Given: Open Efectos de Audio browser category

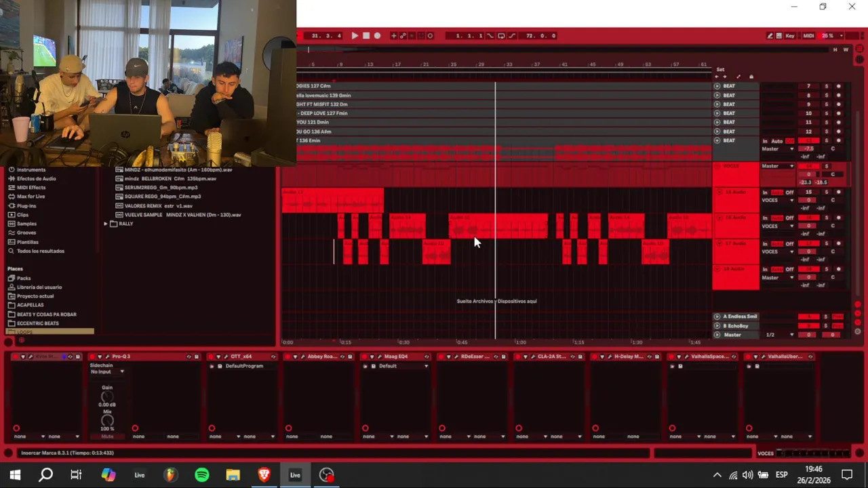Looking at the screenshot, I should tap(37, 178).
